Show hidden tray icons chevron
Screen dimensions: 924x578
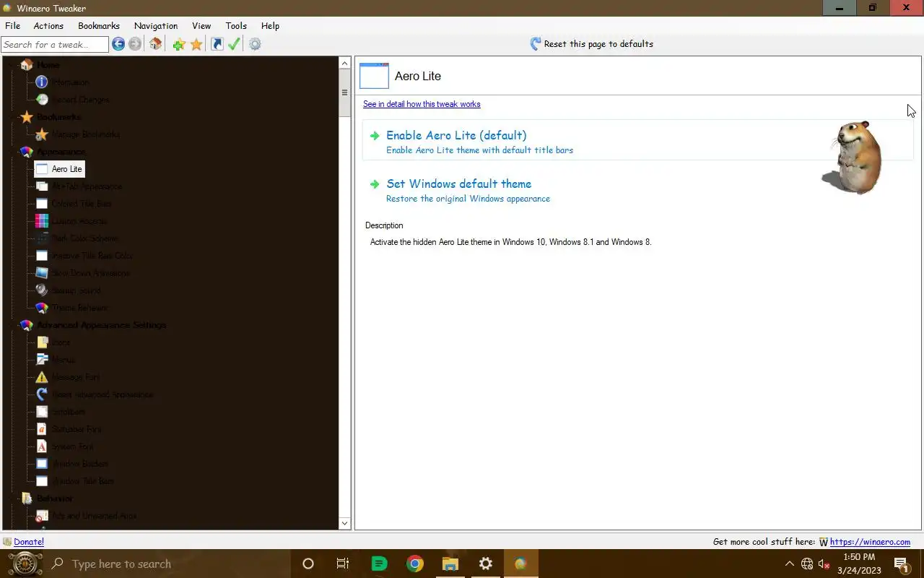click(x=790, y=564)
